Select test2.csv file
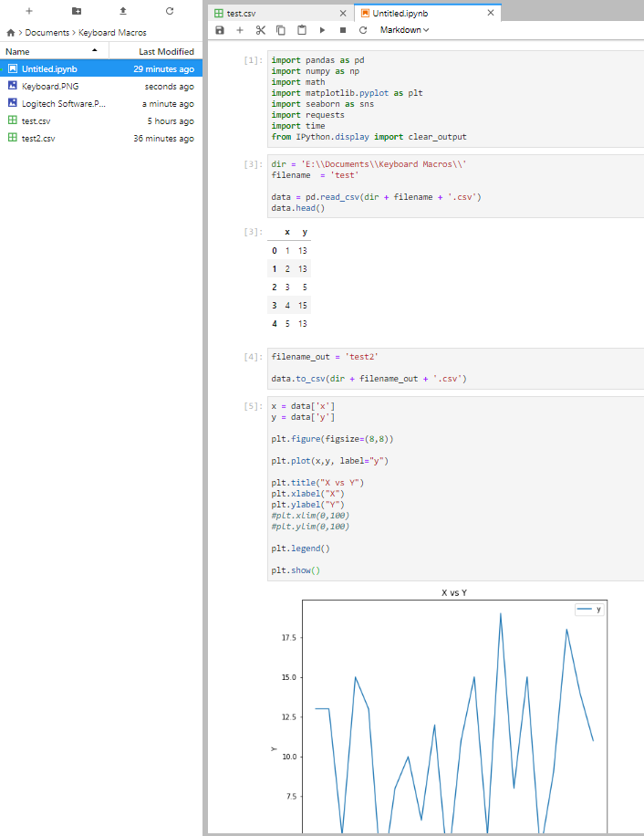The image size is (644, 836). click(101, 138)
